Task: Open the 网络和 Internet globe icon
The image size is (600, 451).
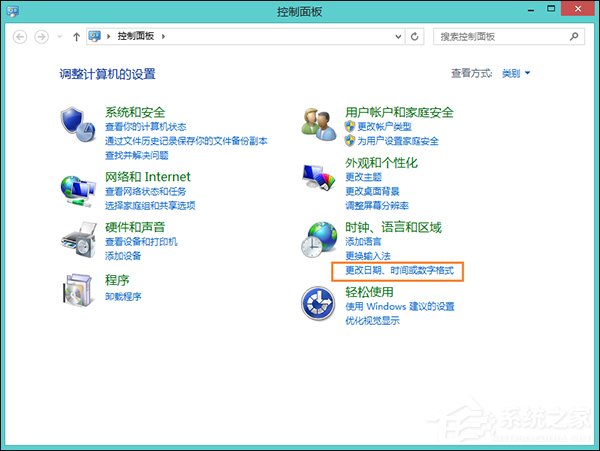Action: coord(78,190)
